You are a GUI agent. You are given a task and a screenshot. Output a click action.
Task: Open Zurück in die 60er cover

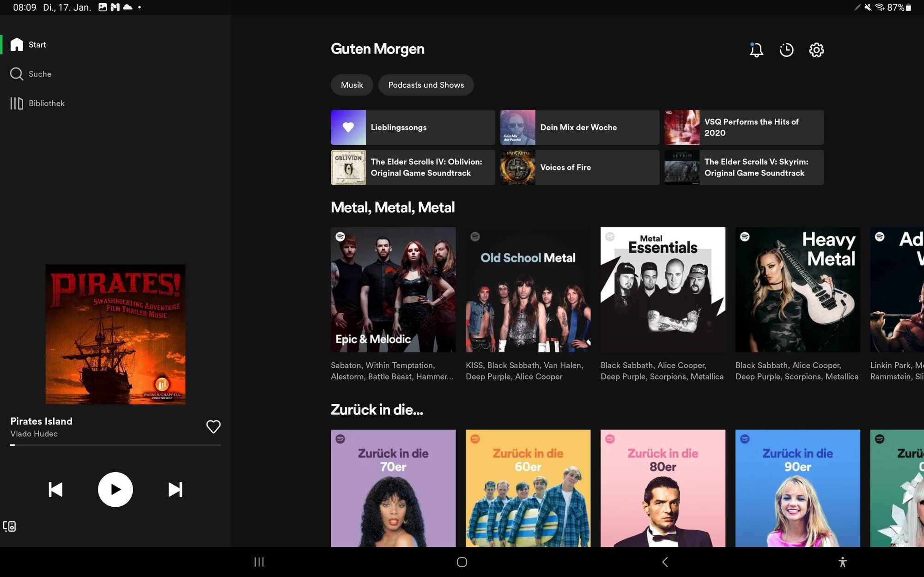(528, 488)
